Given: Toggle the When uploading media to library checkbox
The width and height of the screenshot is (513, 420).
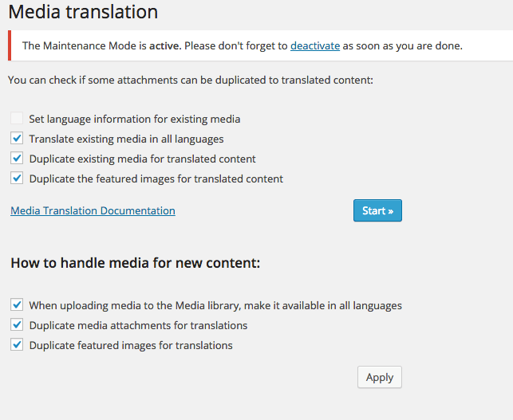Looking at the screenshot, I should pyautogui.click(x=17, y=304).
